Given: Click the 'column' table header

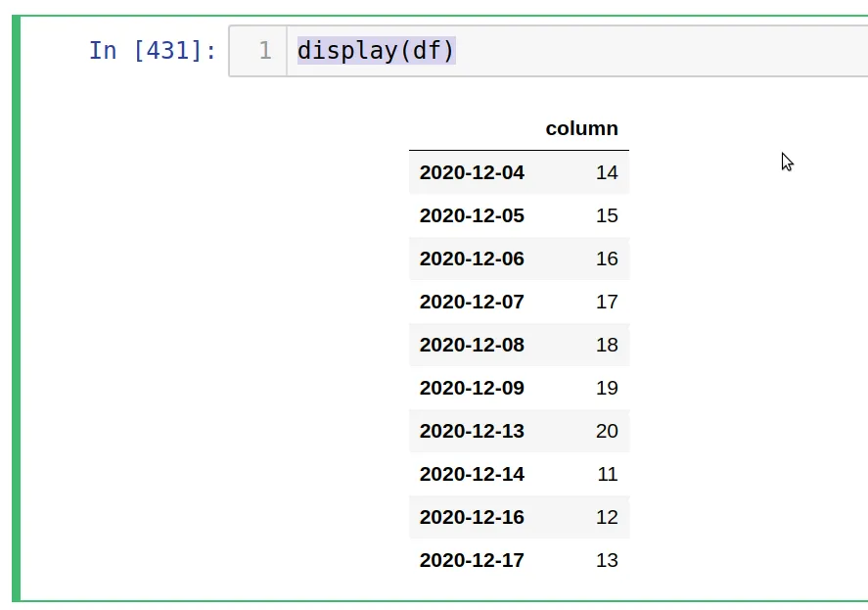Looking at the screenshot, I should click(x=582, y=128).
